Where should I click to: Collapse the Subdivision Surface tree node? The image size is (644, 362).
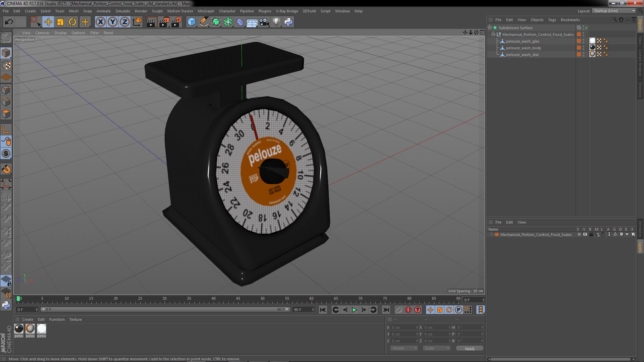tap(490, 27)
